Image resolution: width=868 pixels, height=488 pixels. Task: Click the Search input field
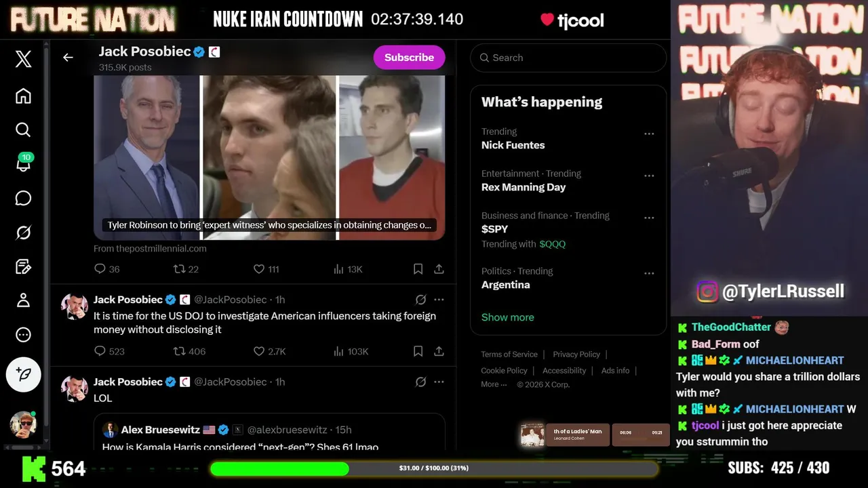tap(568, 58)
